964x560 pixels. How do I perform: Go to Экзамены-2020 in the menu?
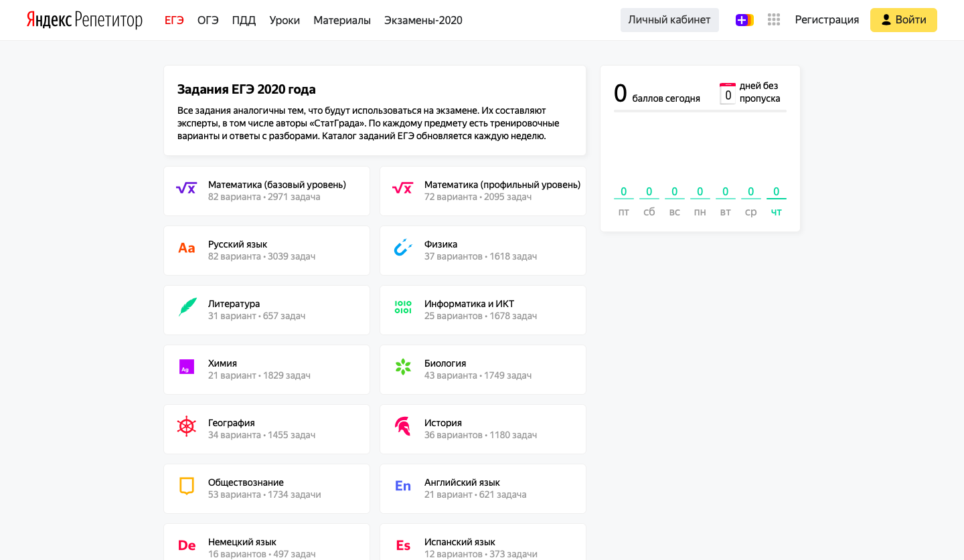(423, 20)
